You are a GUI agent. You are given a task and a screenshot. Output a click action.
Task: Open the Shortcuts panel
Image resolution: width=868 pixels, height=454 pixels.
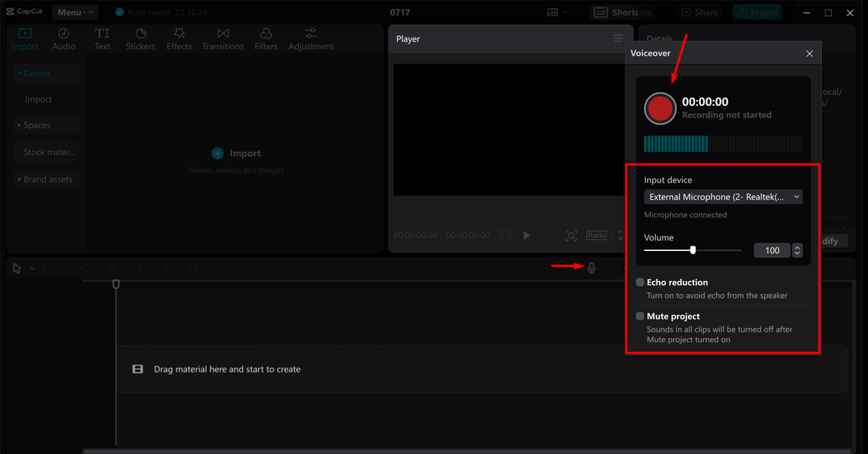click(x=622, y=12)
